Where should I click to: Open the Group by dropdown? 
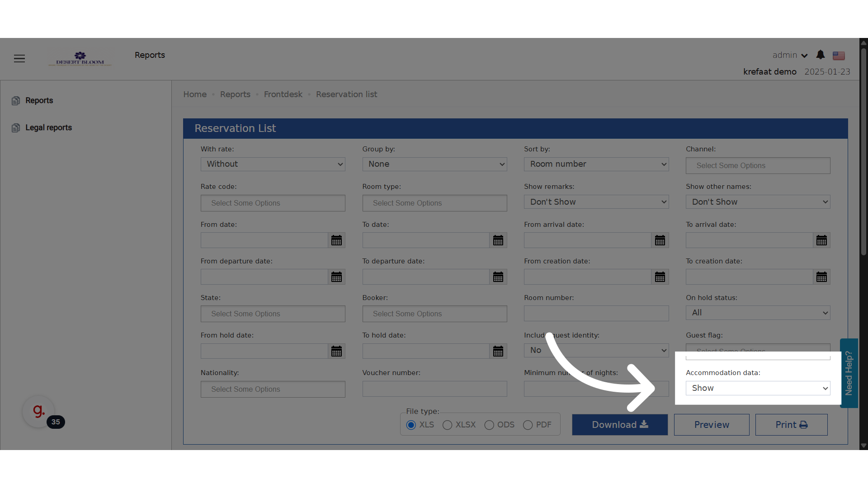point(434,164)
